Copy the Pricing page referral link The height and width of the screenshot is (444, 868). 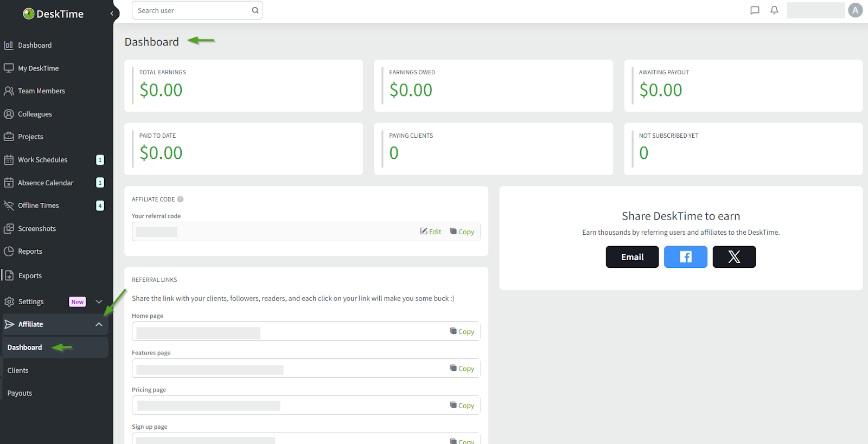462,406
